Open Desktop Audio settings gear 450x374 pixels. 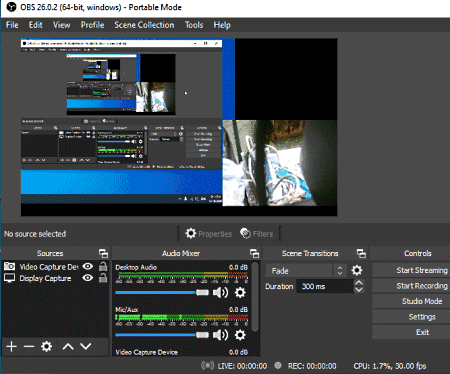(x=240, y=293)
